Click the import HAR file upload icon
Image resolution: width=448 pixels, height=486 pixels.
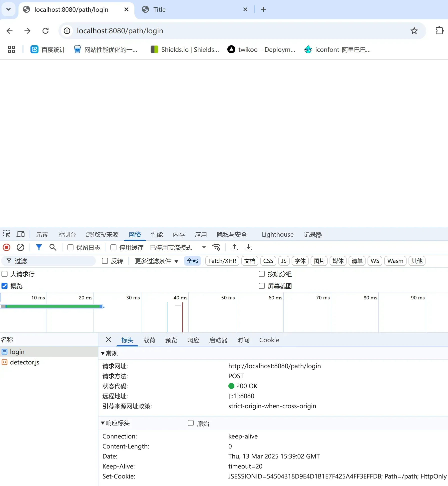click(x=234, y=247)
